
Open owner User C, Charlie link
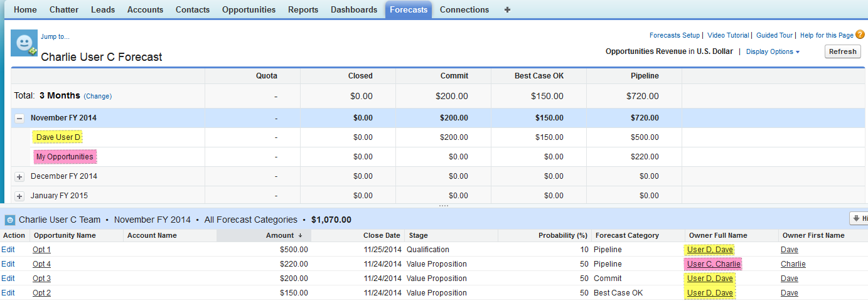[x=714, y=264]
